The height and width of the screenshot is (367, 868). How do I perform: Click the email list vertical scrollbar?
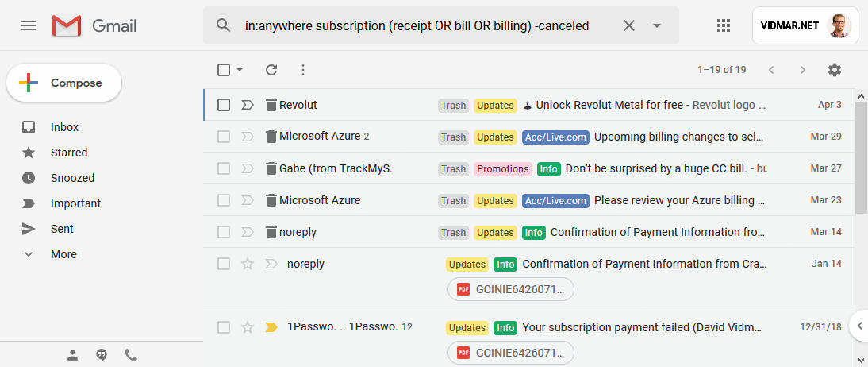pyautogui.click(x=862, y=158)
